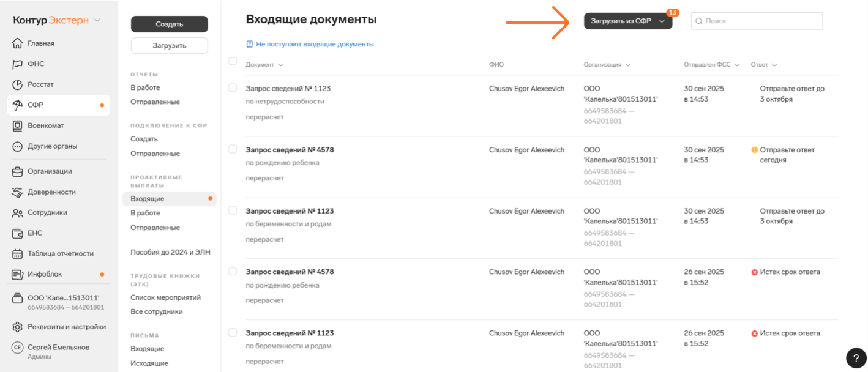Select the Военкомат sidebar icon
The width and height of the screenshot is (868, 372).
[x=17, y=126]
